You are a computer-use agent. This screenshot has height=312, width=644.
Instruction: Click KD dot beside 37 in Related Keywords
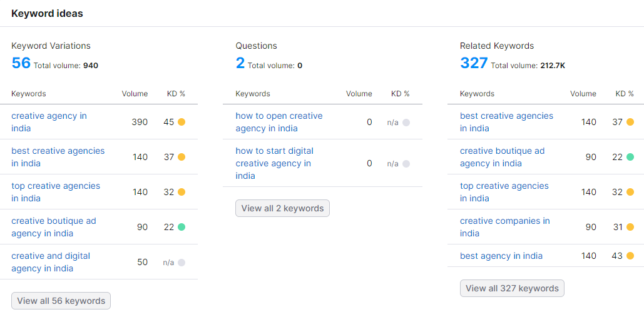point(630,122)
